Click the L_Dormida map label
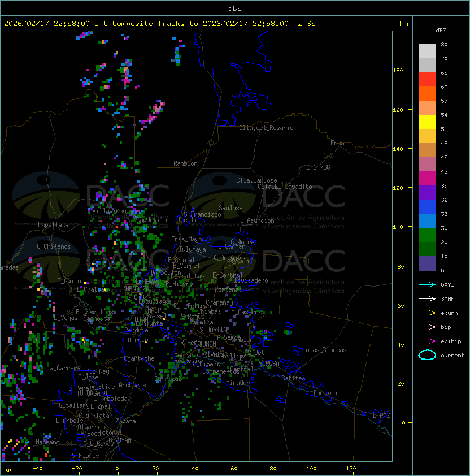This screenshot has width=470, height=476. (321, 393)
